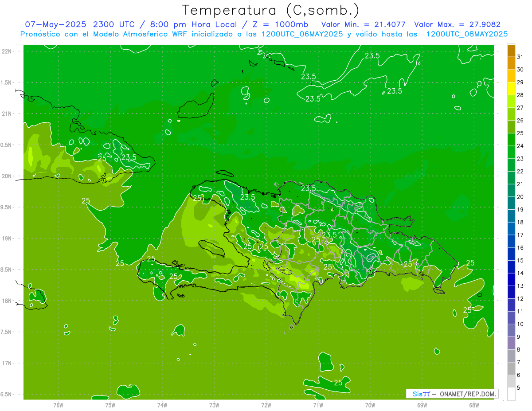The image size is (532, 411).
Task: Click the "5" label on the color legend
Action: tap(519, 388)
